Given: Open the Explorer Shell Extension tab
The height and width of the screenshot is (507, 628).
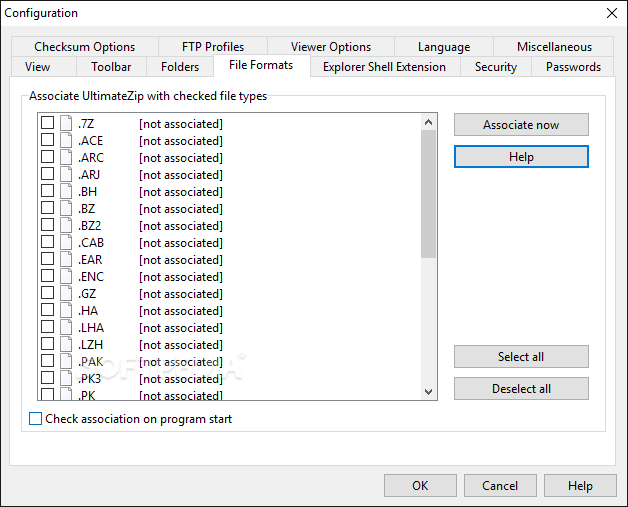Looking at the screenshot, I should 384,66.
